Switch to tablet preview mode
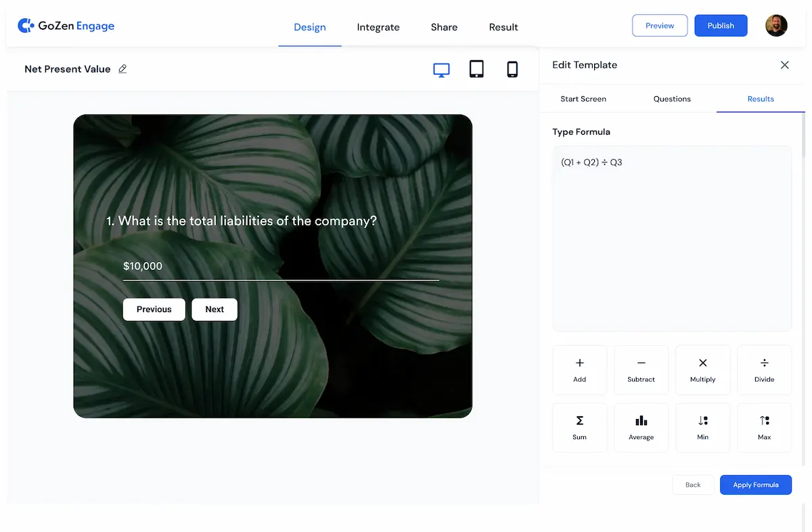The height and width of the screenshot is (532, 812). (x=476, y=69)
